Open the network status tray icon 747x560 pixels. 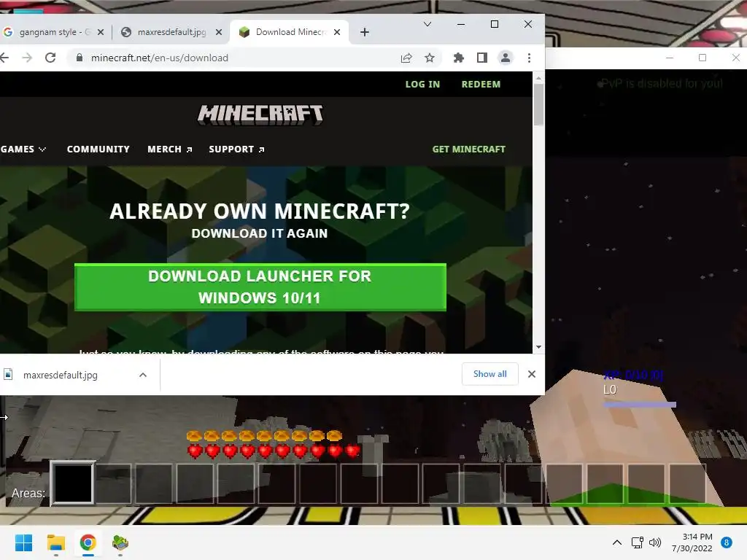click(x=637, y=542)
